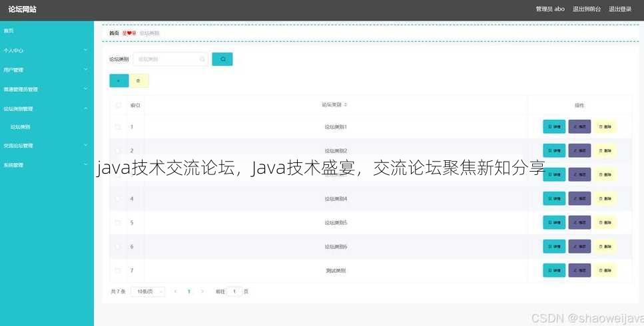Check the checkbox for row 5

coord(119,222)
